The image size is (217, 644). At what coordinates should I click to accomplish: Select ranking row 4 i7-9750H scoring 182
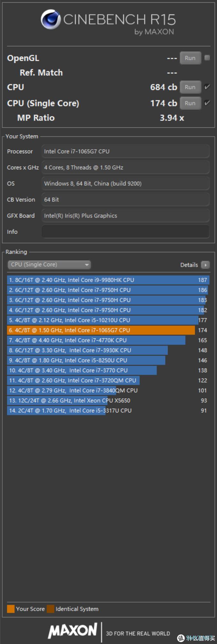click(x=108, y=310)
